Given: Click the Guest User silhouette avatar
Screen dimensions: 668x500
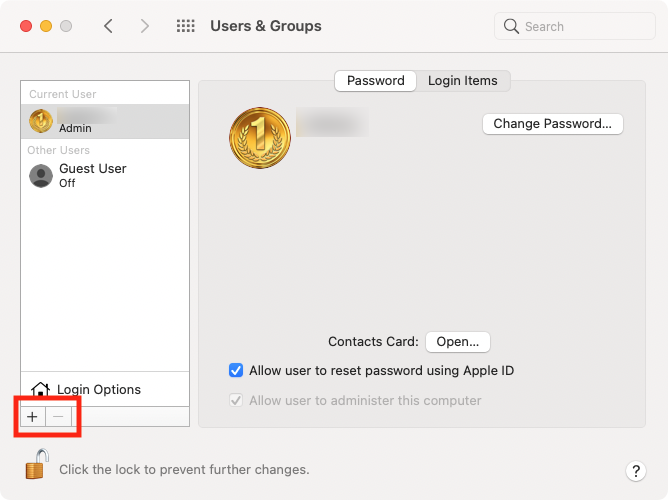Looking at the screenshot, I should click(x=41, y=175).
